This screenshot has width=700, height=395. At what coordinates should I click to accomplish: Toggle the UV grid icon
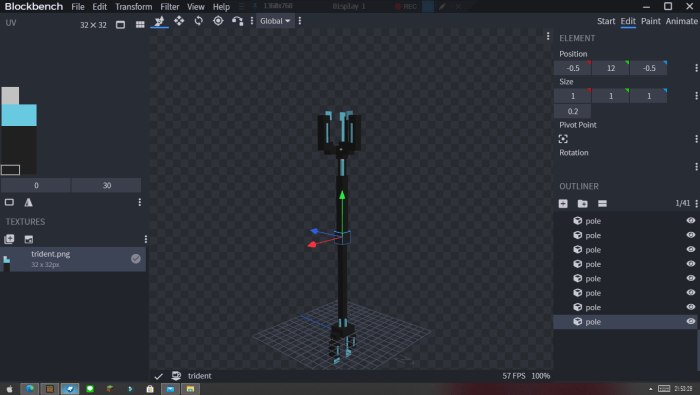[x=140, y=25]
